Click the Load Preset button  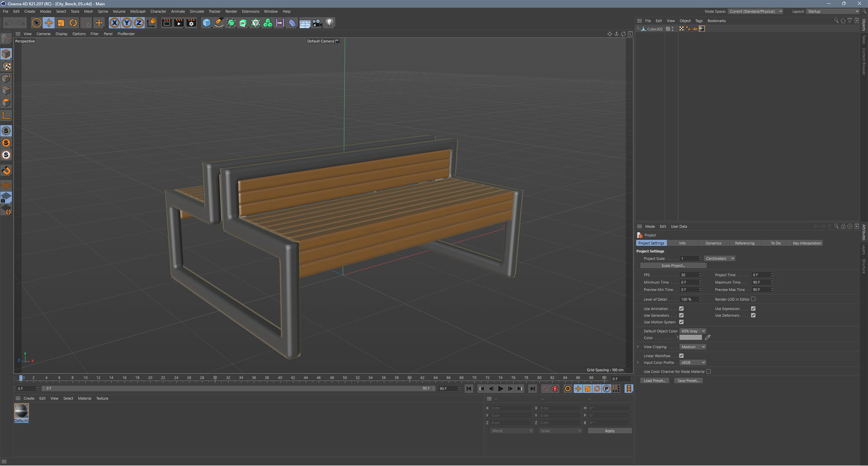[654, 381]
